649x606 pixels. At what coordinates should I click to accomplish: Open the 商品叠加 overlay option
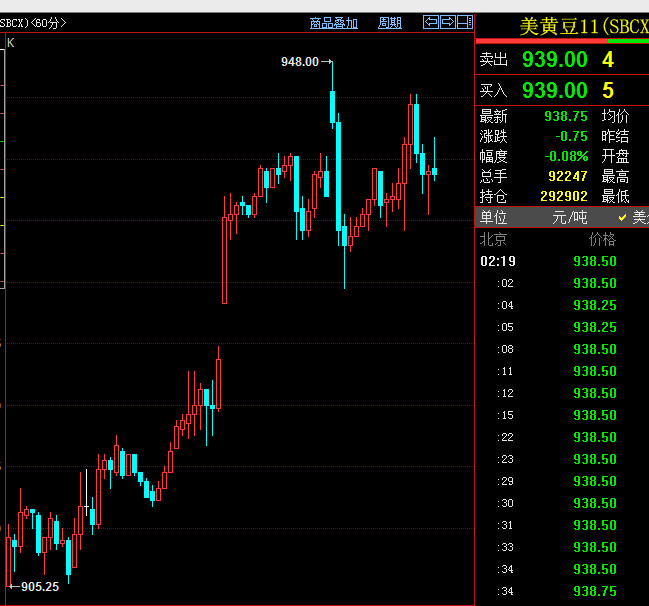[x=334, y=23]
